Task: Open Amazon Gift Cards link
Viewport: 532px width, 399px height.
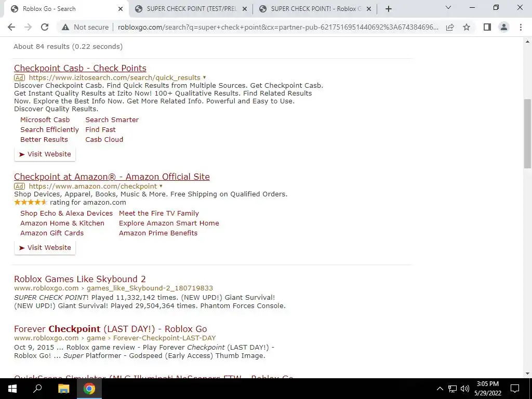Action: 52,233
